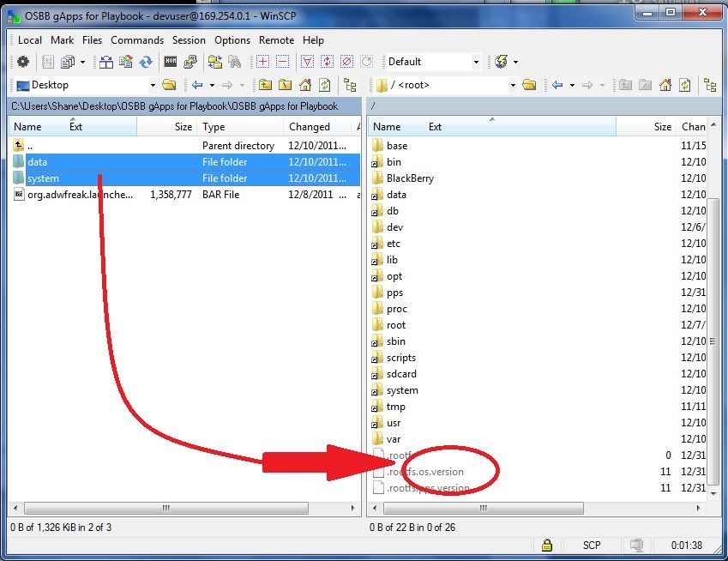
Task: Open local directory browse folder icon
Action: [170, 85]
